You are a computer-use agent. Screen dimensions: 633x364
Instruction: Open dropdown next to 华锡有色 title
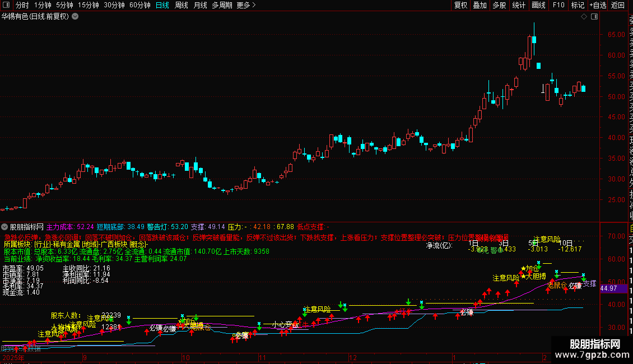[75, 17]
